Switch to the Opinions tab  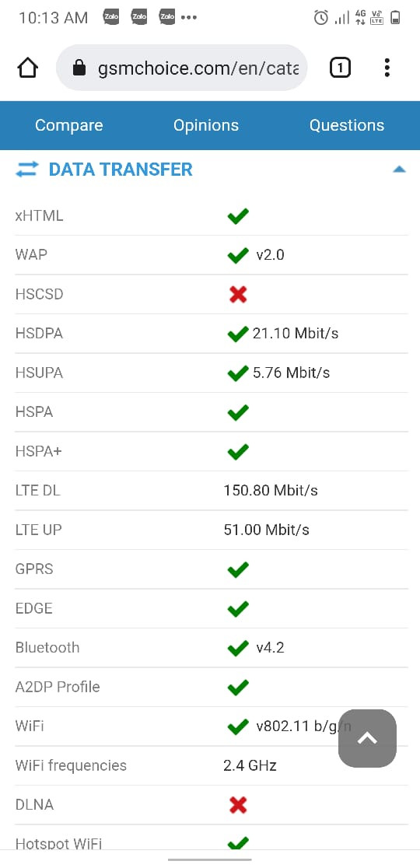tap(206, 125)
